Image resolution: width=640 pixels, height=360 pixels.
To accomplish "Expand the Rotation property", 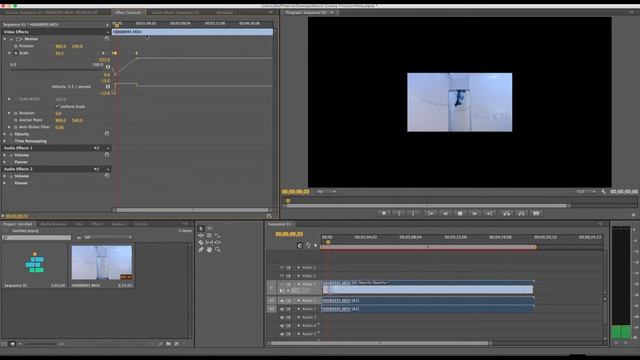I will pyautogui.click(x=9, y=113).
